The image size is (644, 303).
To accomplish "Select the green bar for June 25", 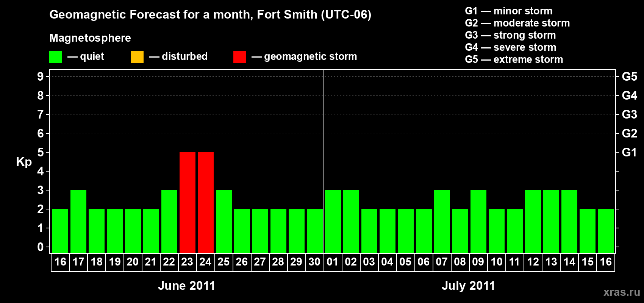I will (224, 221).
